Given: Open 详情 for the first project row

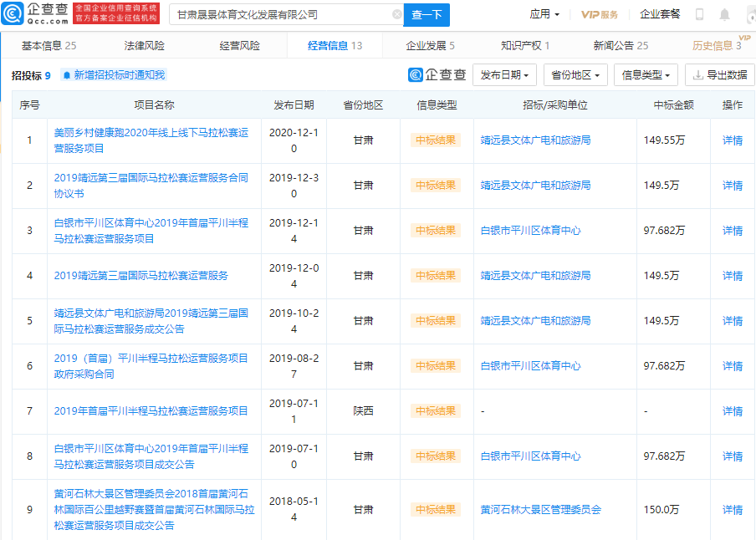Looking at the screenshot, I should click(x=732, y=140).
